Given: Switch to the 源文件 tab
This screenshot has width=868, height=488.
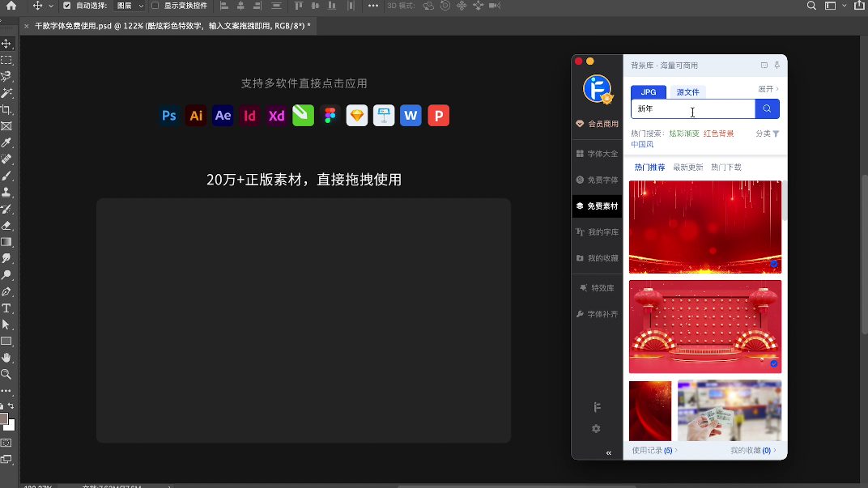Looking at the screenshot, I should coord(687,92).
